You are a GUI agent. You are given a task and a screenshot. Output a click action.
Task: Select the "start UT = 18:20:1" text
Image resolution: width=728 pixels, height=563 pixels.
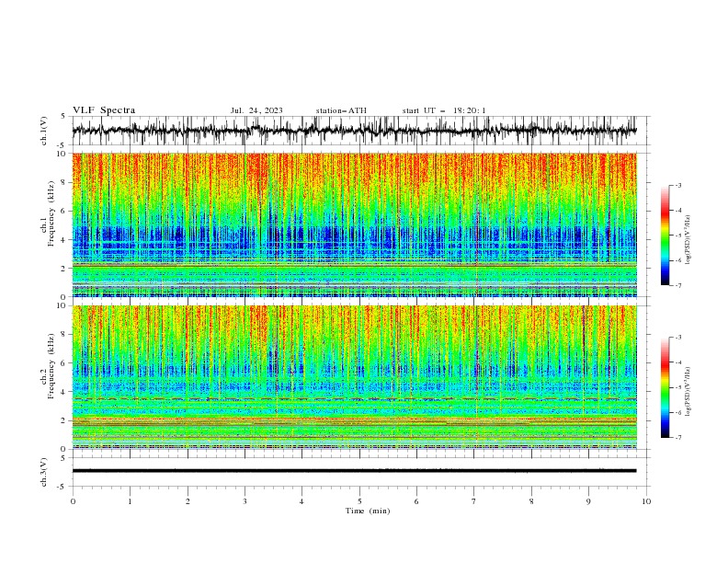pos(444,110)
